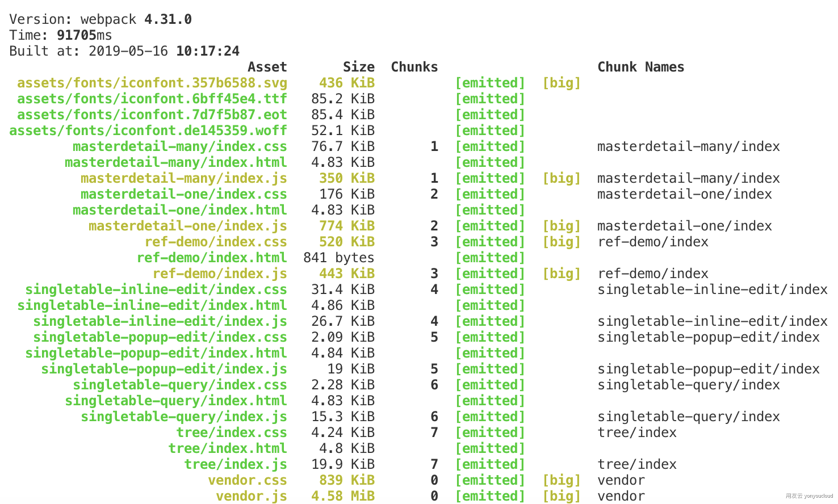Click the Chunk Names column header
The width and height of the screenshot is (838, 504).
click(x=640, y=66)
